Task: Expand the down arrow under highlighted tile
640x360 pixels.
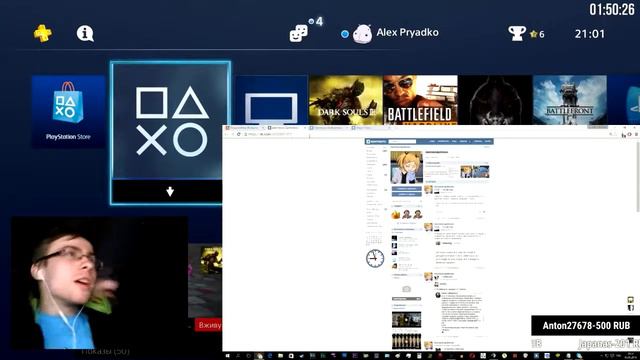Action: (x=170, y=191)
